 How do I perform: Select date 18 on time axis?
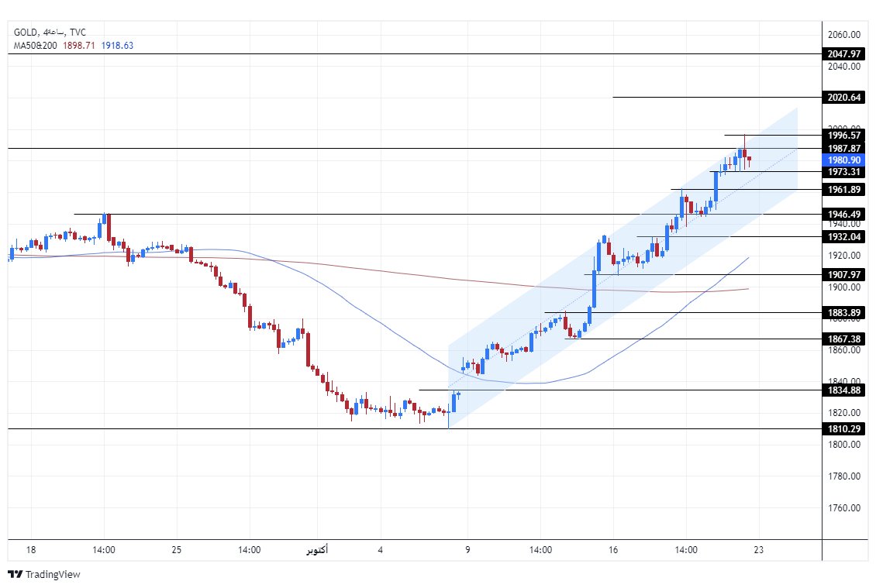31,550
